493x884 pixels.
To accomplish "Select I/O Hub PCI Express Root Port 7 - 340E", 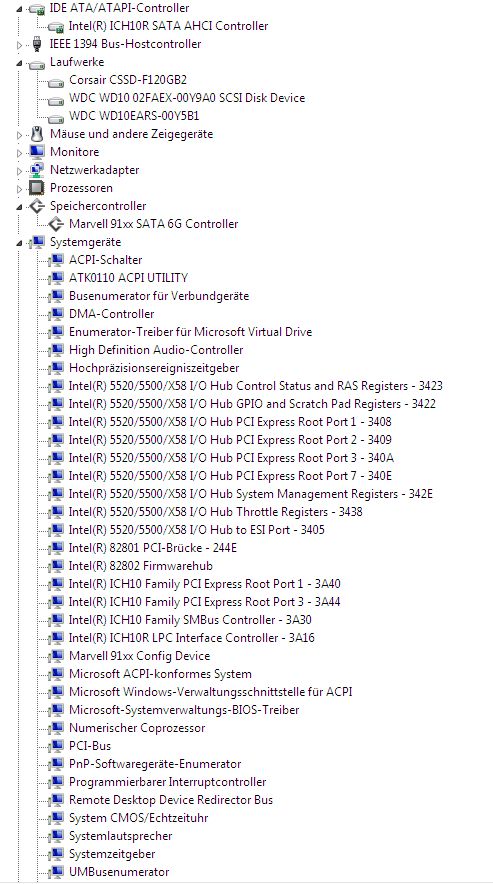I will click(x=231, y=476).
